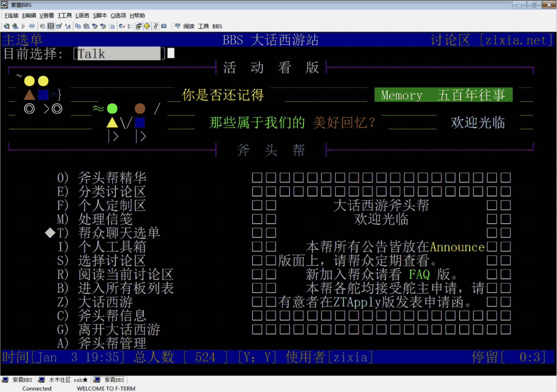The image size is (557, 392).
Task: Click the BBS toolbar button
Action: [217, 26]
